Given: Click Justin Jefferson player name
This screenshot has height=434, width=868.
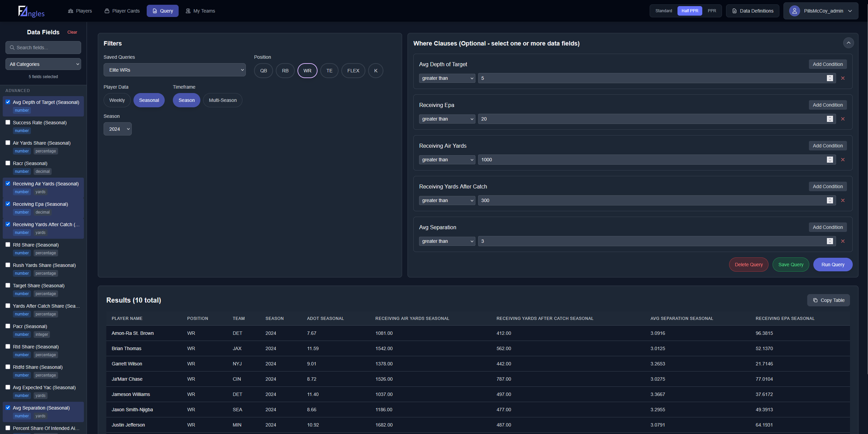Looking at the screenshot, I should click(128, 425).
